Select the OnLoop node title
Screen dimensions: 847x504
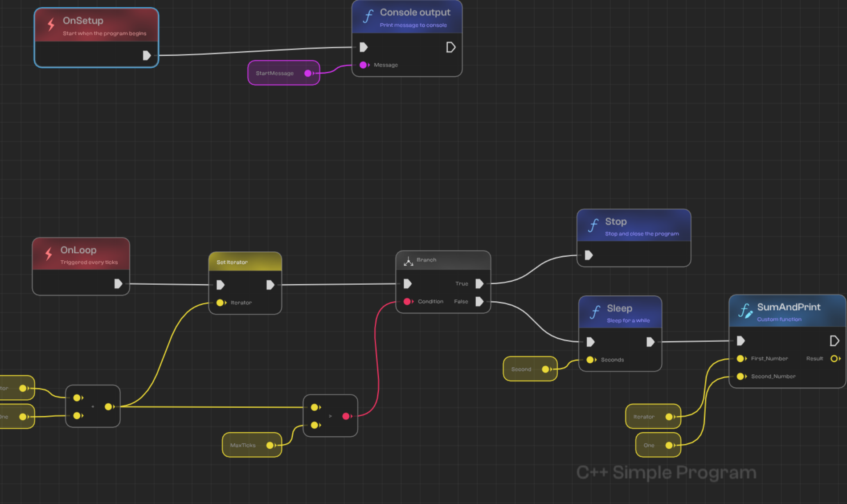point(78,250)
